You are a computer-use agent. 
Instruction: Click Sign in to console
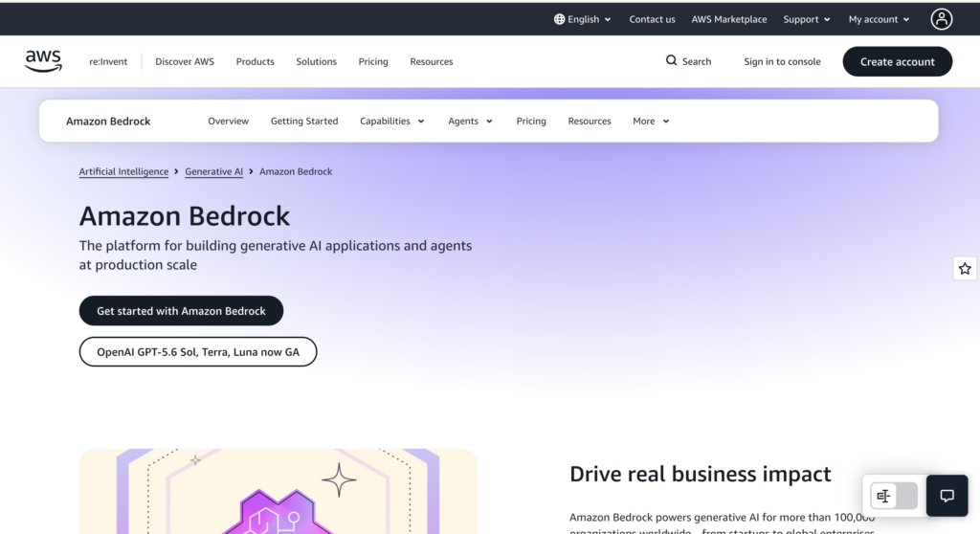pos(782,61)
